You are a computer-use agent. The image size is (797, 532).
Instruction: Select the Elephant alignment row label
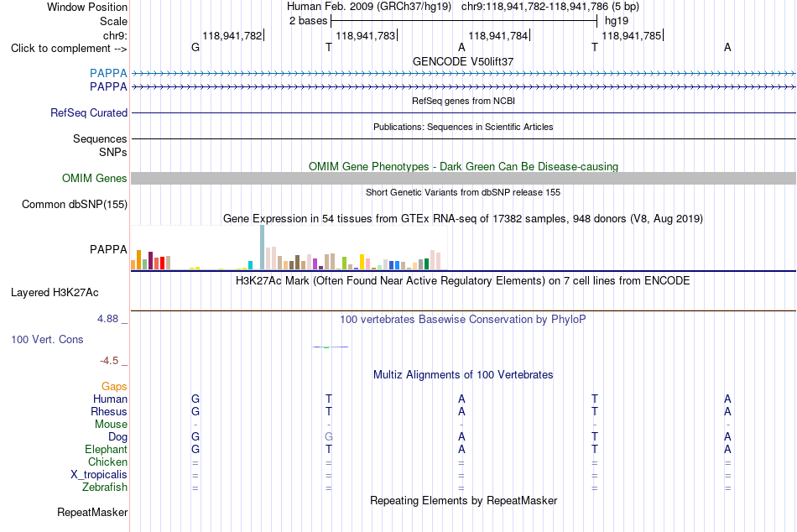[x=107, y=449]
